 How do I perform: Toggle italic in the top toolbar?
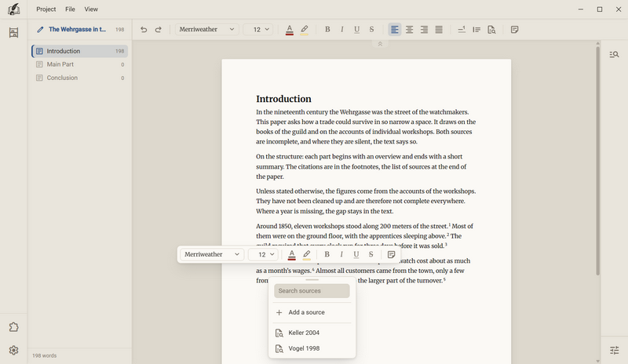pyautogui.click(x=342, y=30)
